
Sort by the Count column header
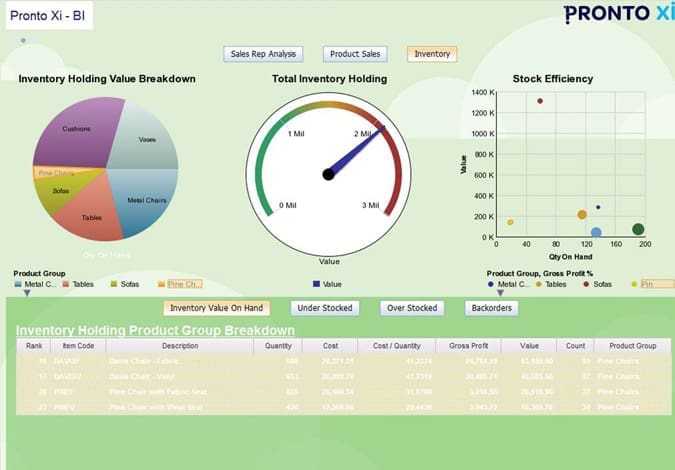pos(575,346)
